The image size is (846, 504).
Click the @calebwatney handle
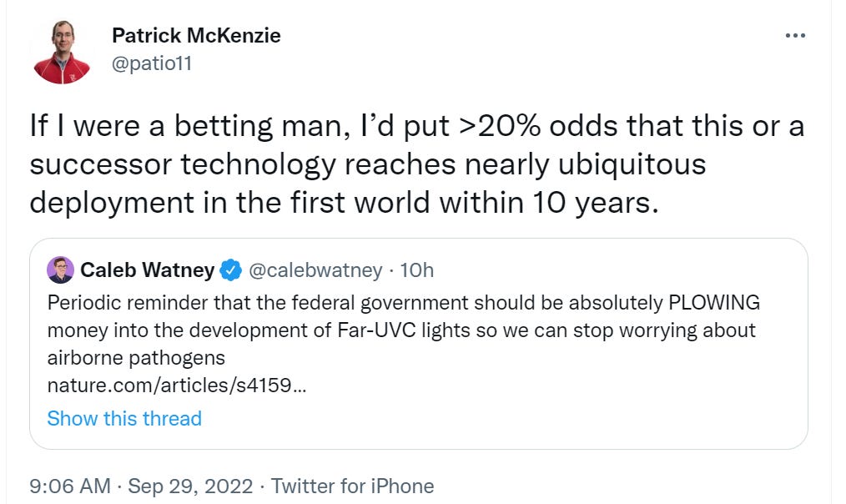[x=316, y=270]
